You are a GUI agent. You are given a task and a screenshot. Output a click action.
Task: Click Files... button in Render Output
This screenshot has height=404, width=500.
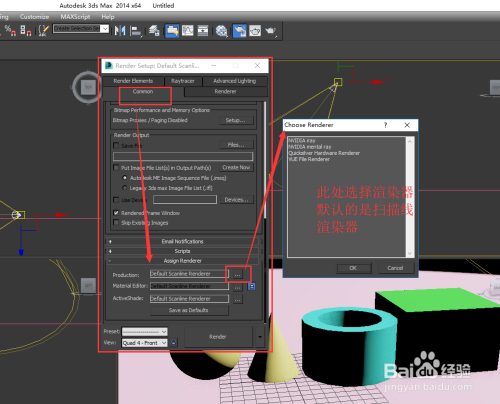coord(236,145)
